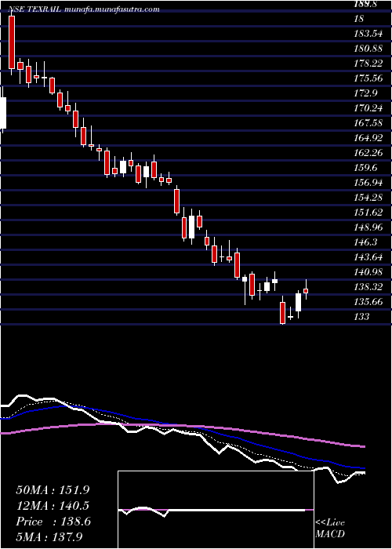Image resolution: width=392 pixels, height=549 pixels.
Task: Click the 133 price axis label
Action: [x=362, y=317]
